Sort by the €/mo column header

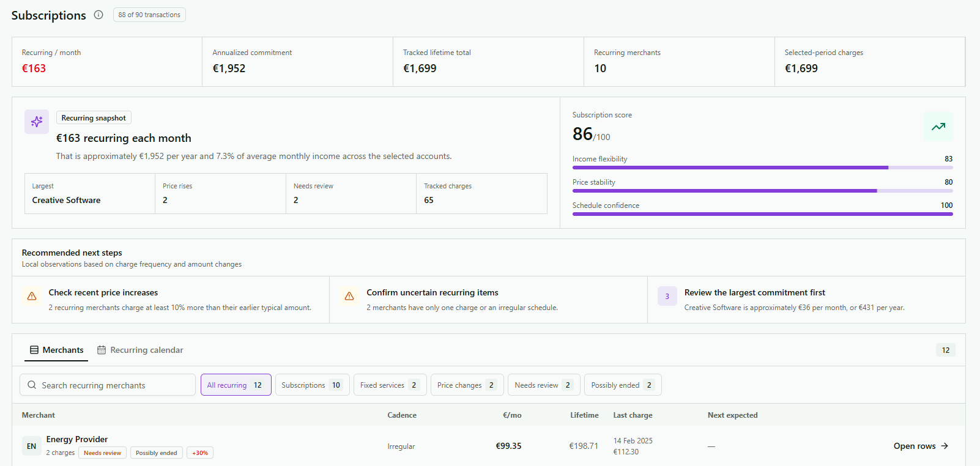[512, 415]
